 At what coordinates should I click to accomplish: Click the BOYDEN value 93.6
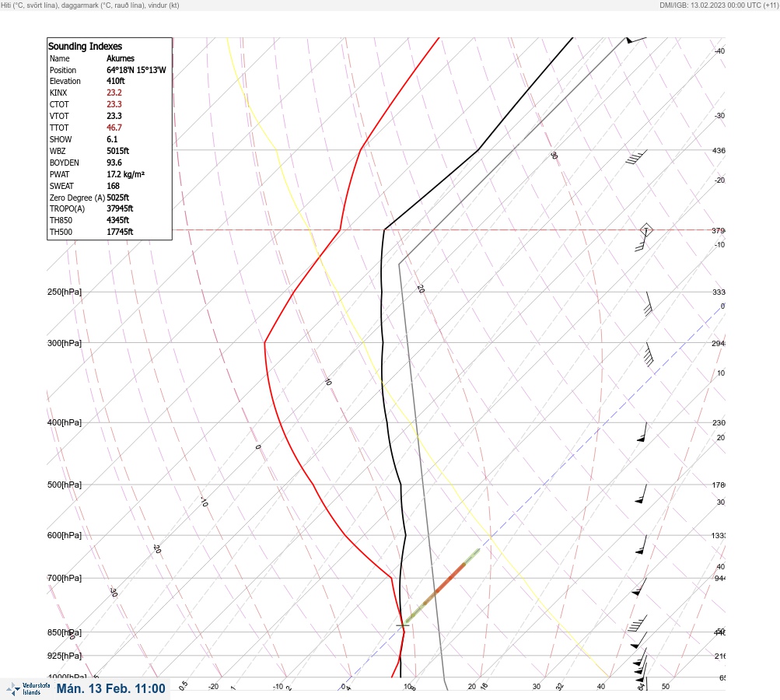click(114, 163)
